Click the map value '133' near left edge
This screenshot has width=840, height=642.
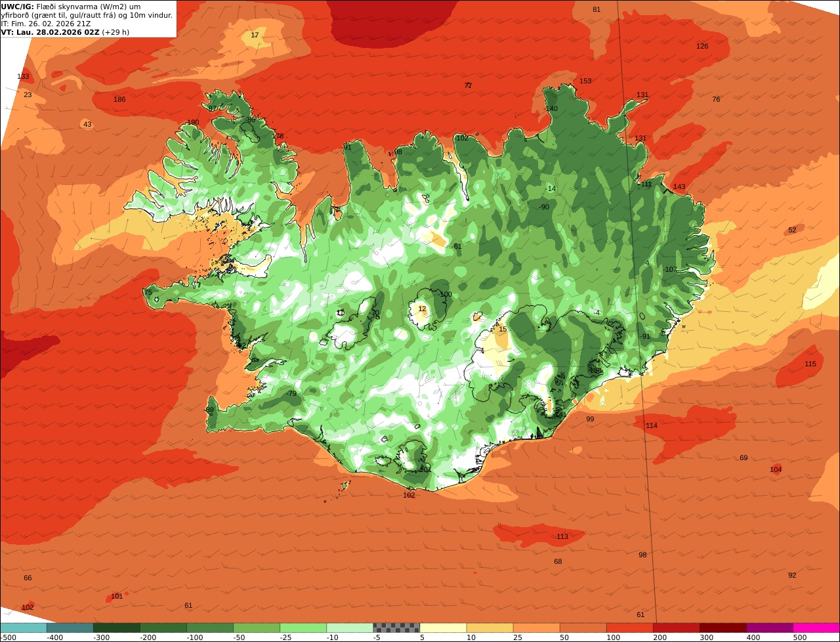click(x=23, y=77)
